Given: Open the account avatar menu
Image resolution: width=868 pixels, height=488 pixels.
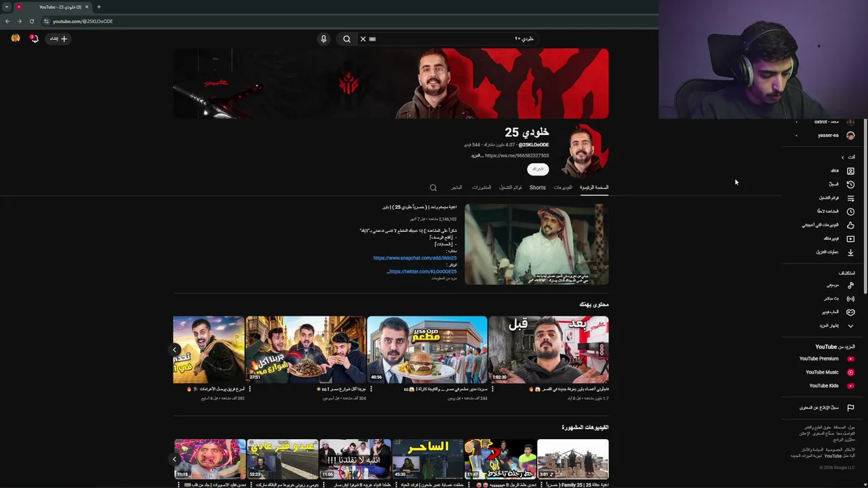Looking at the screenshot, I should click(16, 39).
